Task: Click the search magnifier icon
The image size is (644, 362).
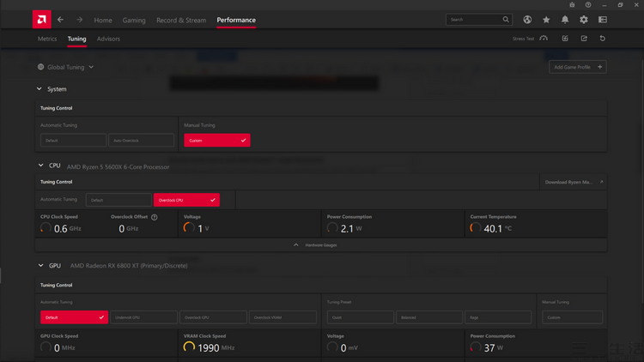Action: point(506,19)
